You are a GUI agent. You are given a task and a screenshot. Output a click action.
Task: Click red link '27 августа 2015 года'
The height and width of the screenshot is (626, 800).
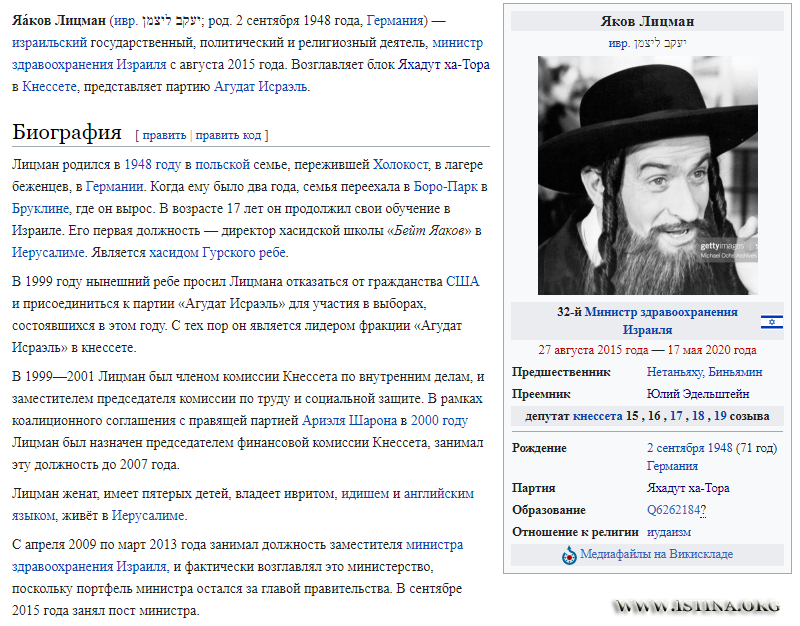tap(593, 350)
